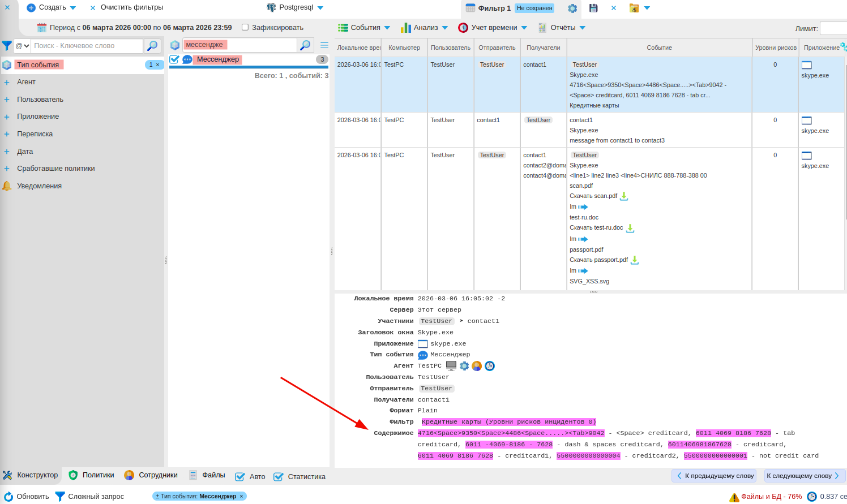Click the Notifications bell icon
The height and width of the screenshot is (504, 847).
[7, 186]
